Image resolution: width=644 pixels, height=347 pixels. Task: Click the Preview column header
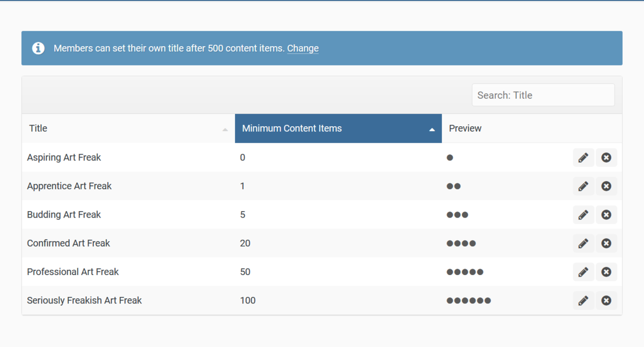pyautogui.click(x=465, y=128)
